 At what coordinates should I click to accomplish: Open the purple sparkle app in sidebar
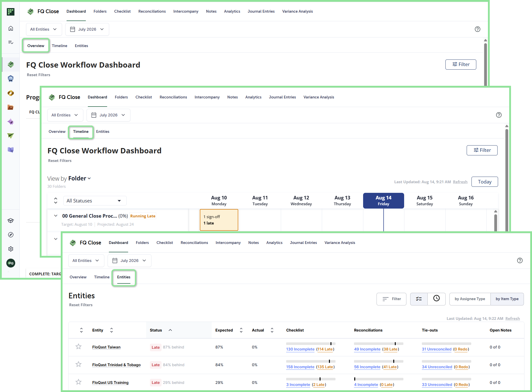11,122
